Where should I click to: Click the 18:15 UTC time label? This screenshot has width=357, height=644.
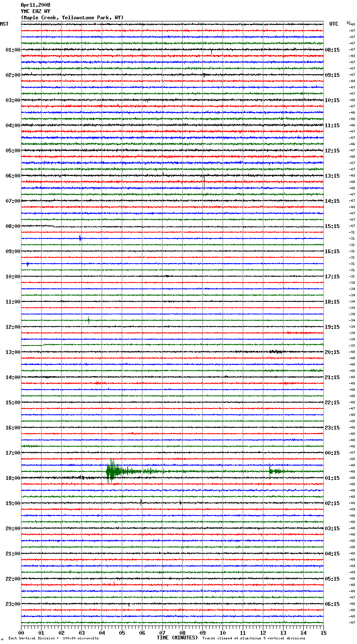coord(332,302)
